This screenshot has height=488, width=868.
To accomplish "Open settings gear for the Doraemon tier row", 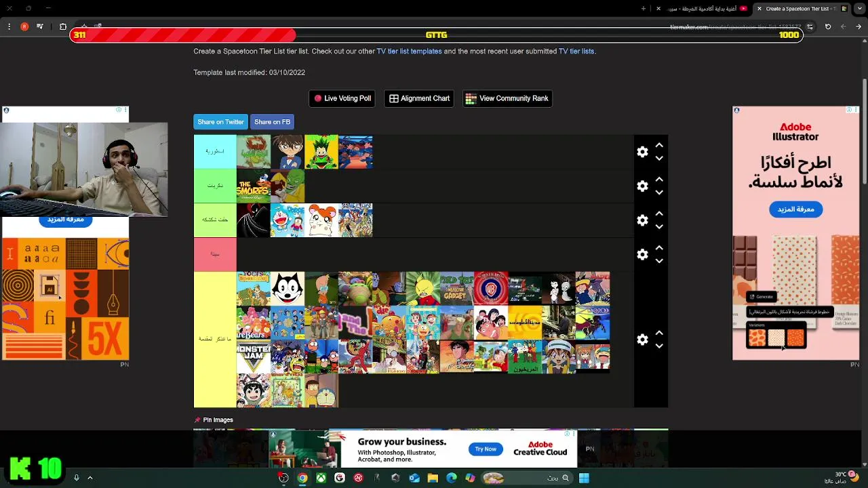I will (x=642, y=220).
